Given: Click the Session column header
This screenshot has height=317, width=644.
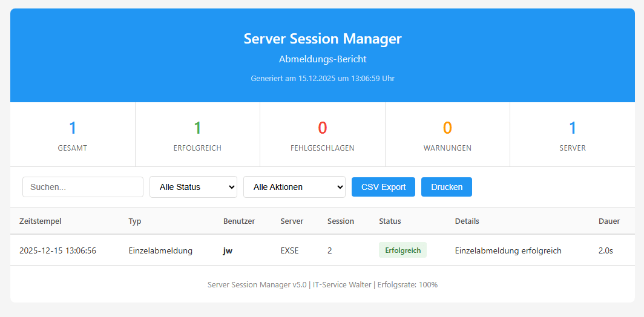Looking at the screenshot, I should tap(341, 221).
